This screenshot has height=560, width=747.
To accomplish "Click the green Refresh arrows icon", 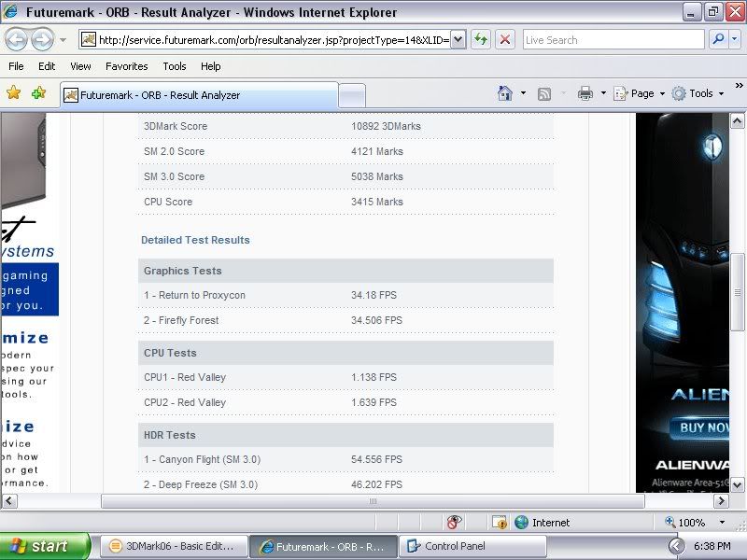I will [481, 39].
